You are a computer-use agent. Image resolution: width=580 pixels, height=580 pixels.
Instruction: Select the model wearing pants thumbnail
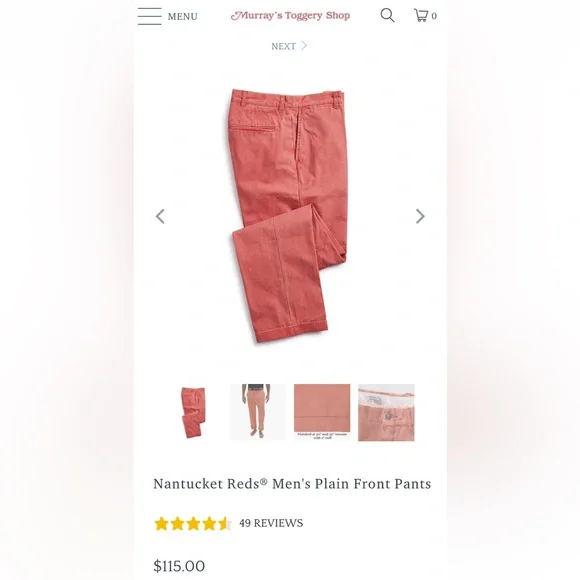pos(258,412)
